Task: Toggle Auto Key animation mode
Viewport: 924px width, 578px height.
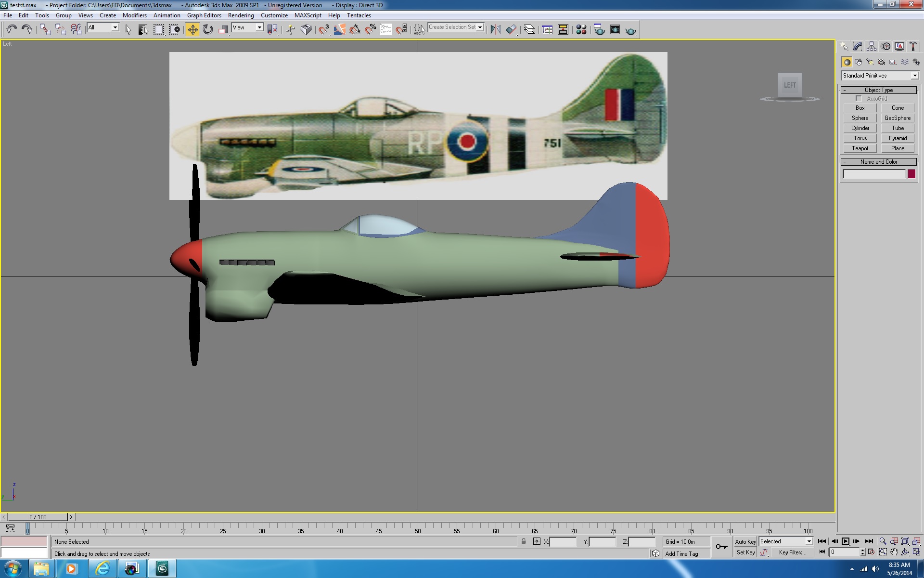Action: [x=745, y=542]
